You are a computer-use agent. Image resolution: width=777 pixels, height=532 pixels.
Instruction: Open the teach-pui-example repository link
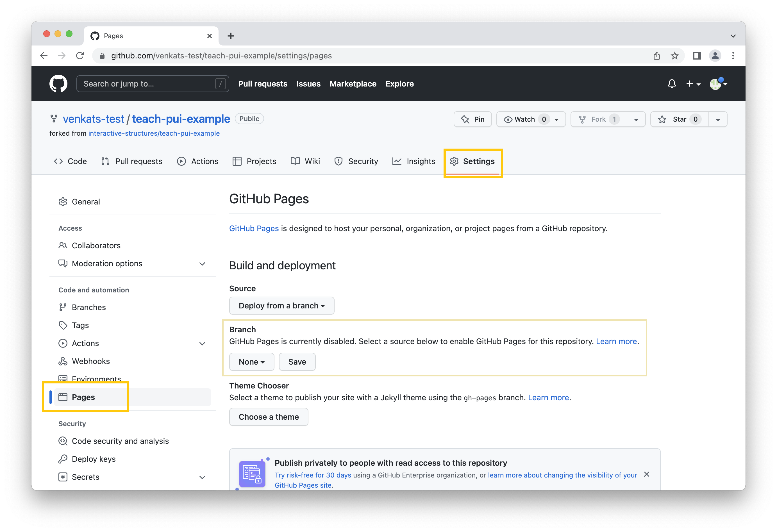pos(181,119)
